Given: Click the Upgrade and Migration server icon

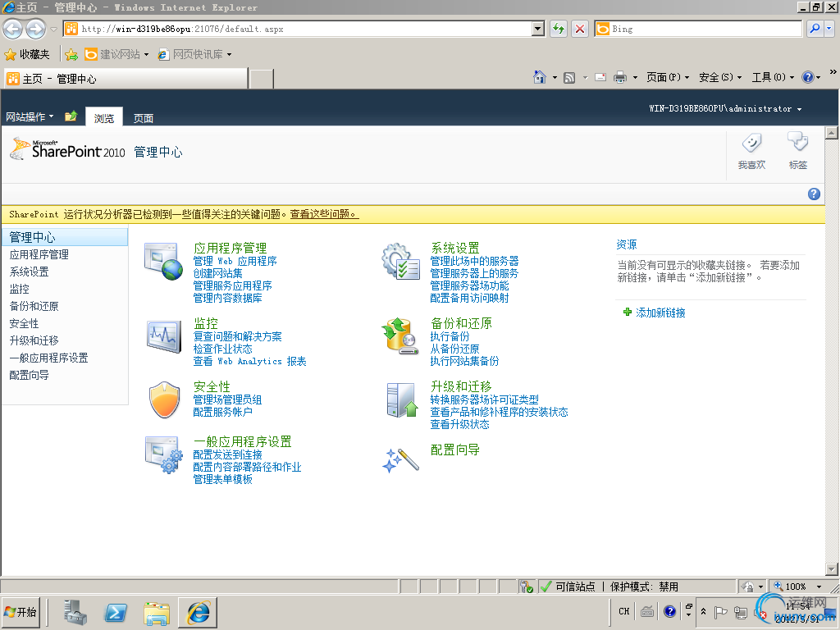Looking at the screenshot, I should pyautogui.click(x=402, y=399).
